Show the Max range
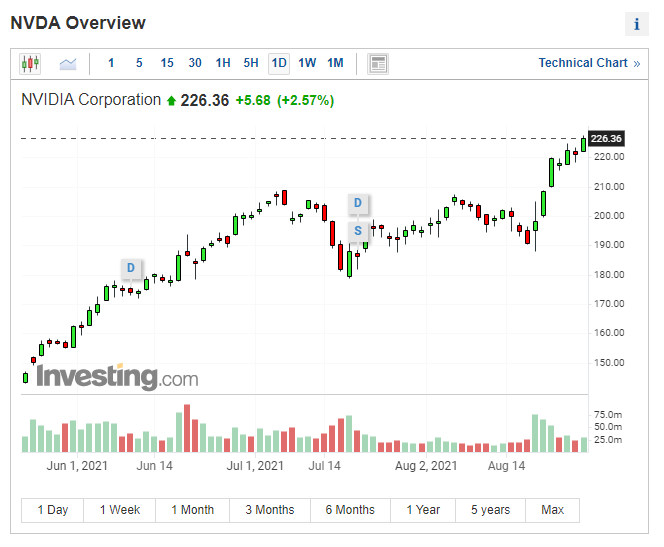664x547 pixels. [x=552, y=510]
